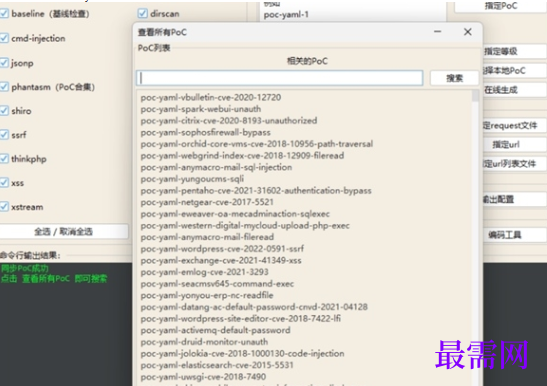Image resolution: width=547 pixels, height=386 pixels.
Task: Select poc-yaml-uwsgi-cve-2018-7490
Action: coord(203,377)
